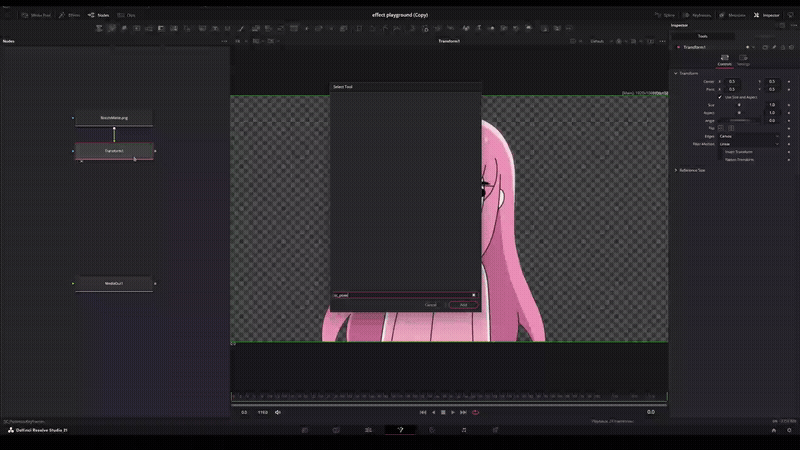800x450 pixels.
Task: Clear the Select Tool search text
Action: point(473,295)
